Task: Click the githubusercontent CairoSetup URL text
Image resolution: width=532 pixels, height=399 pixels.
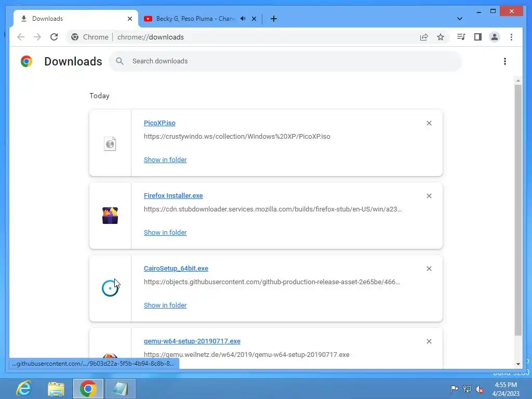Action: click(272, 282)
